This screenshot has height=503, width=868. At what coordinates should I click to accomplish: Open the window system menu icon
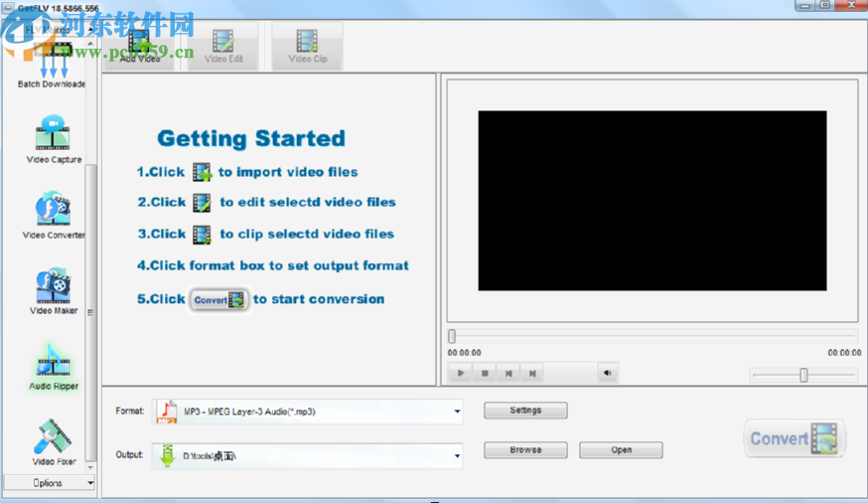pyautogui.click(x=8, y=8)
